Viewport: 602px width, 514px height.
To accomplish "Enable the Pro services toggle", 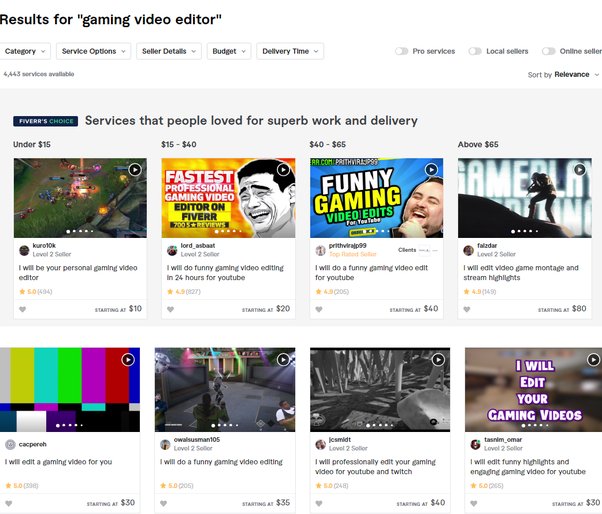I will click(x=402, y=51).
